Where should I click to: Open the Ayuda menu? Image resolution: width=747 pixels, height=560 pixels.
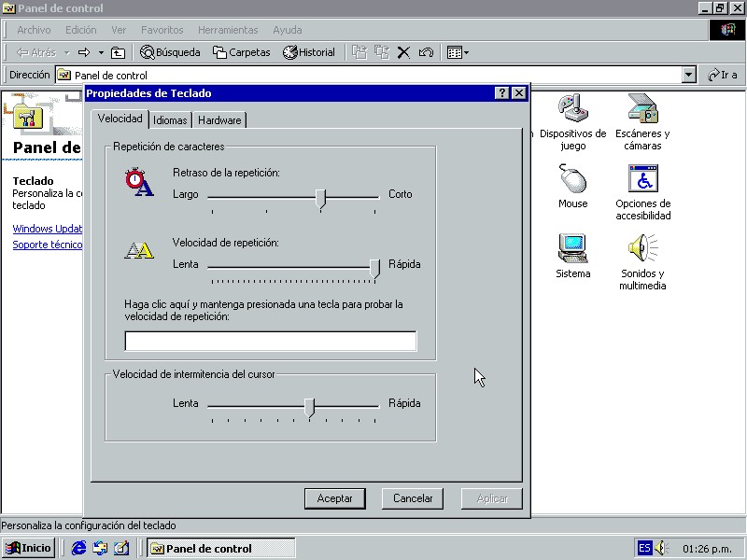point(288,30)
